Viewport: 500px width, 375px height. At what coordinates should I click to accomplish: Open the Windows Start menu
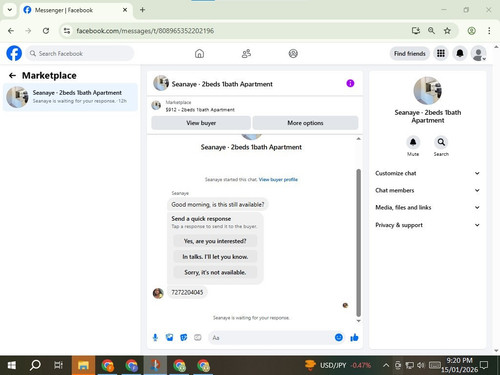12,365
